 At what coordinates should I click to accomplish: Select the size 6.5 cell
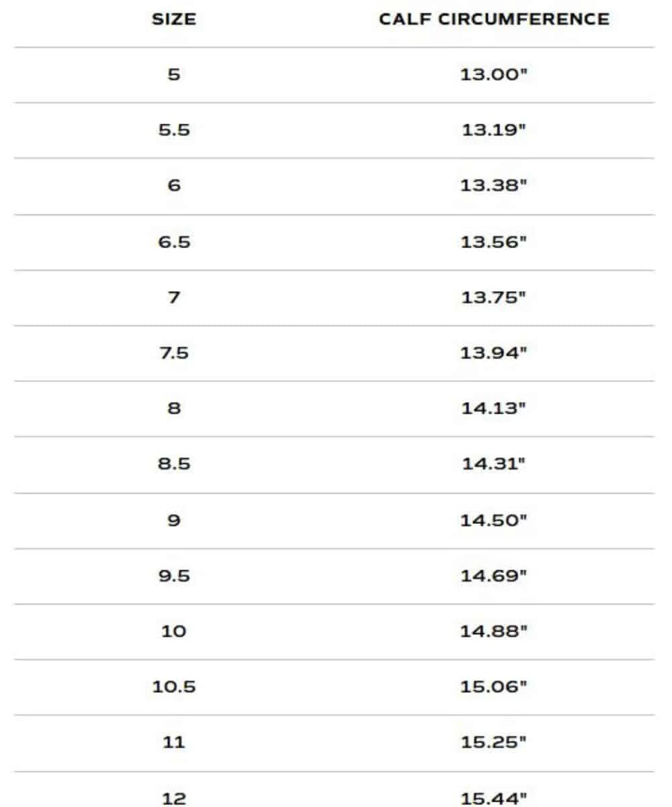(x=174, y=241)
